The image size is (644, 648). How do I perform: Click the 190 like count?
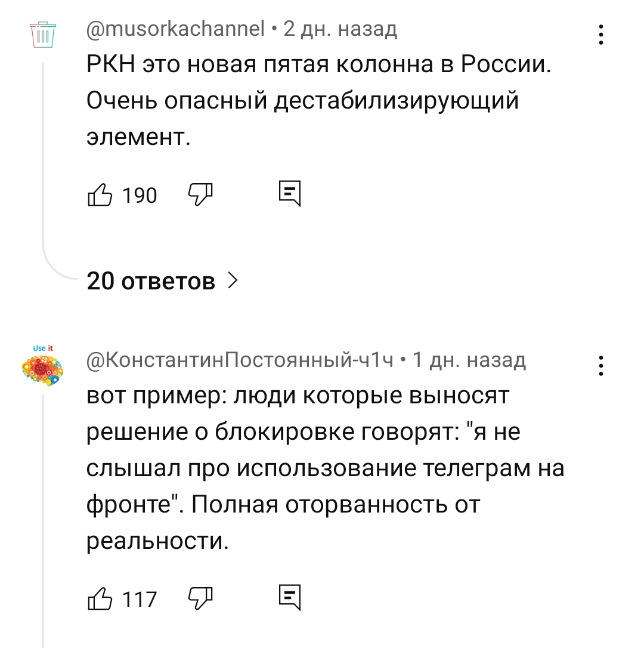point(139,195)
